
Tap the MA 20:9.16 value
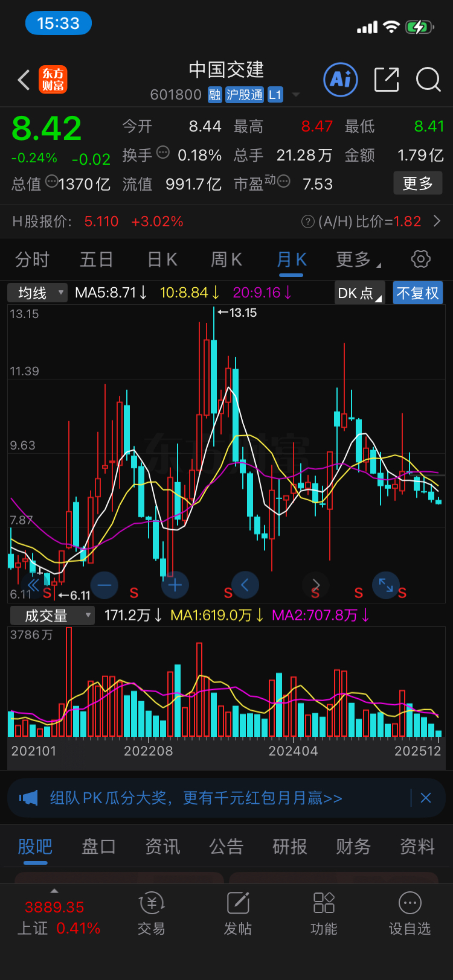click(x=262, y=293)
